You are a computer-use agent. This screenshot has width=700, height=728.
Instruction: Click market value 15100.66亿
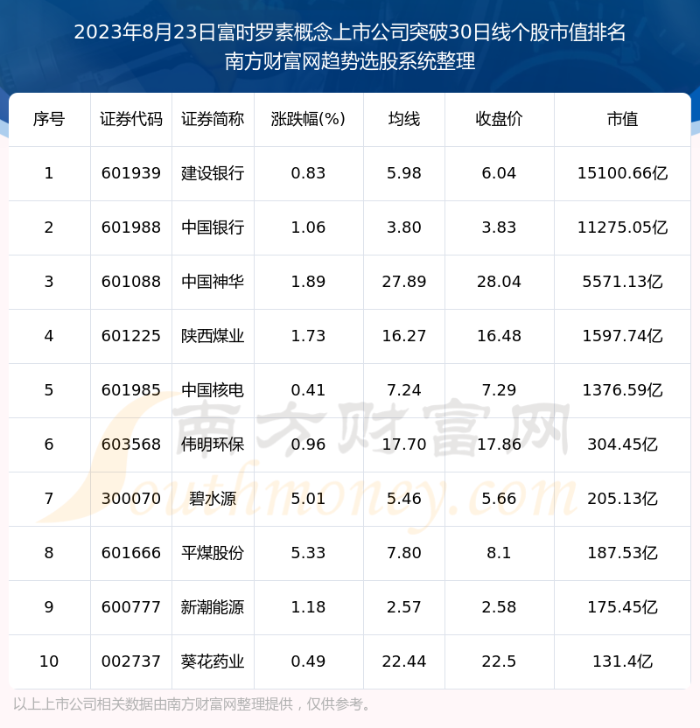pos(622,173)
